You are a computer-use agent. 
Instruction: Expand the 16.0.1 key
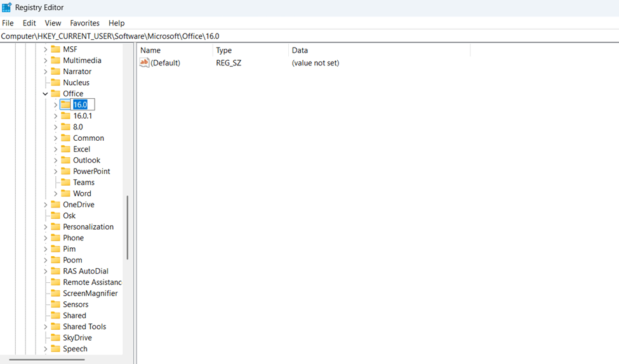tap(55, 115)
